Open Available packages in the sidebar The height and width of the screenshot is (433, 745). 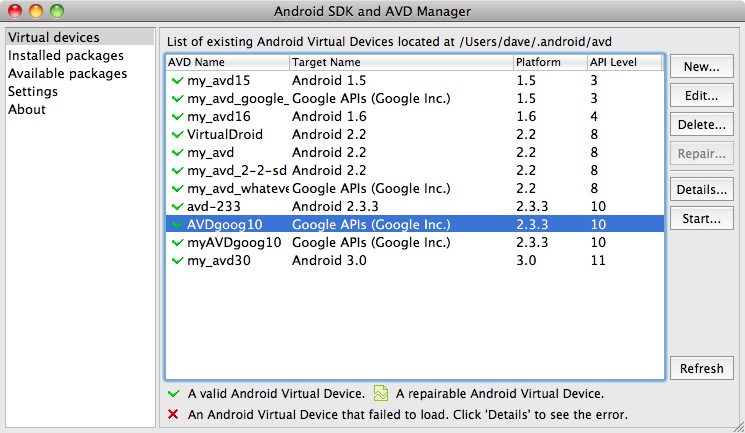[x=67, y=74]
